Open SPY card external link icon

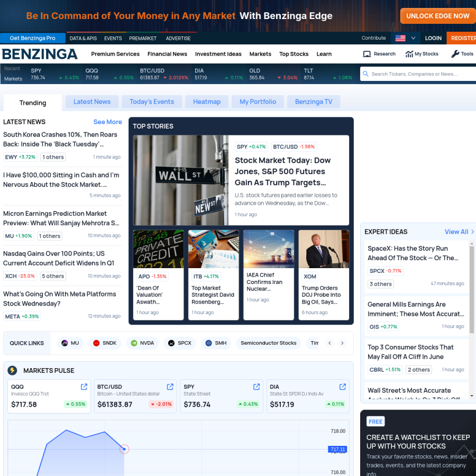coord(257,387)
